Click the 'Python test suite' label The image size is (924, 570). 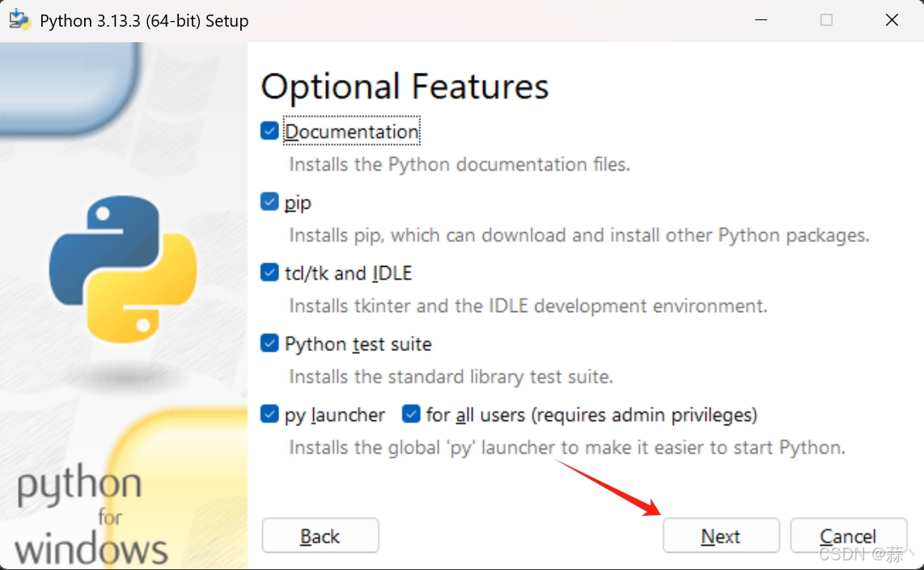358,343
